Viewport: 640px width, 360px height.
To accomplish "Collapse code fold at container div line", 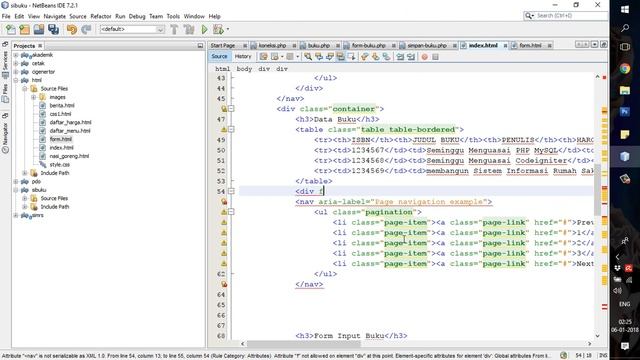I will click(x=231, y=109).
